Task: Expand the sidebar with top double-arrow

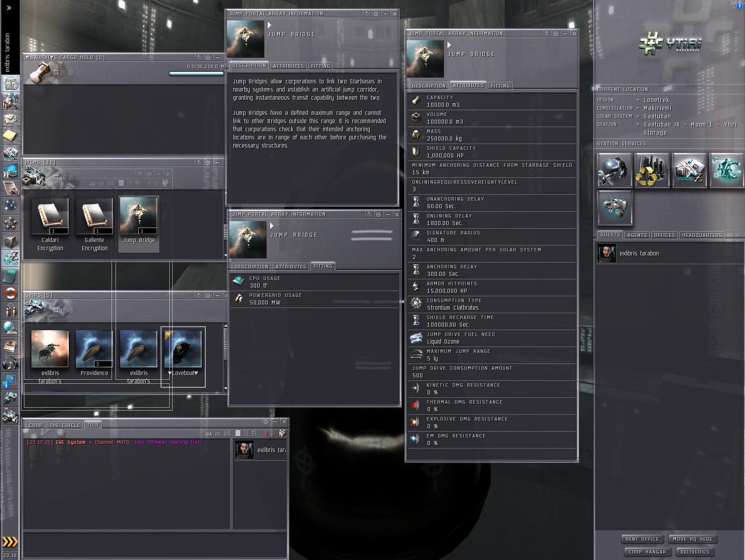Action: click(x=9, y=8)
